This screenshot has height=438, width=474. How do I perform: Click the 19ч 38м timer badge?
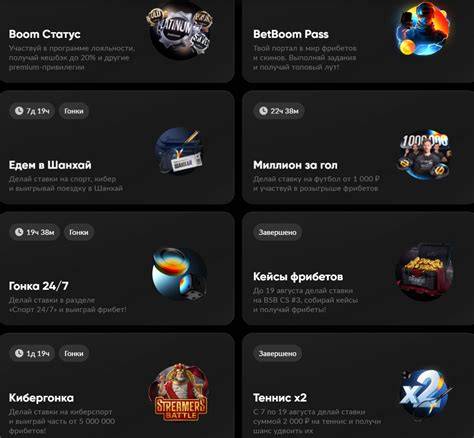[x=35, y=232]
